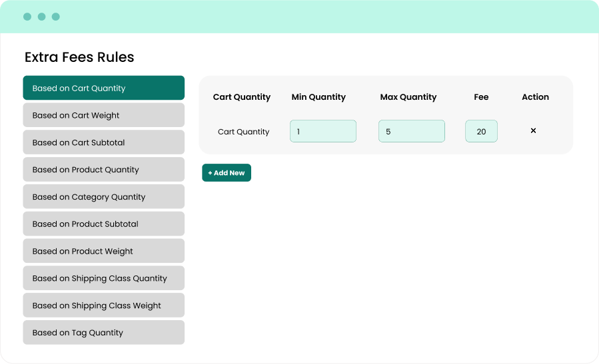Click the Fee amount field
The image size is (599, 364).
[x=481, y=131]
